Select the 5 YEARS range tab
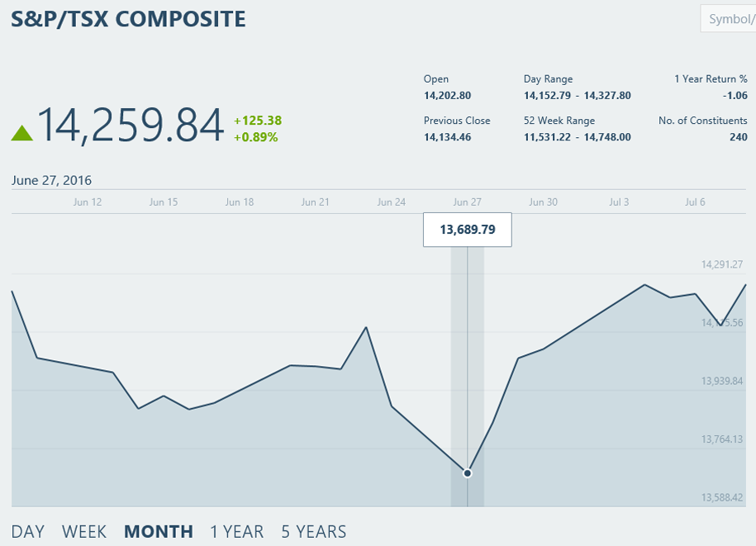Screen dimensions: 756x546 point(314,531)
